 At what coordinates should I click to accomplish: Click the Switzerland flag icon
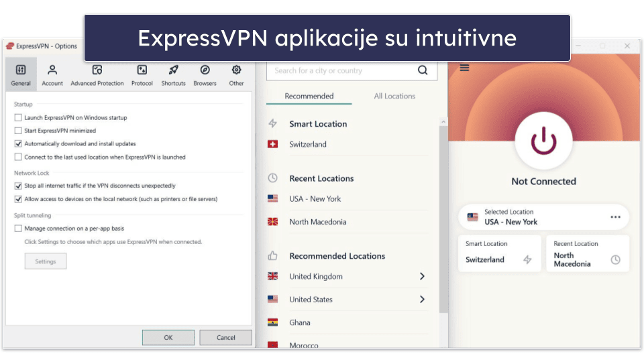[x=273, y=144]
